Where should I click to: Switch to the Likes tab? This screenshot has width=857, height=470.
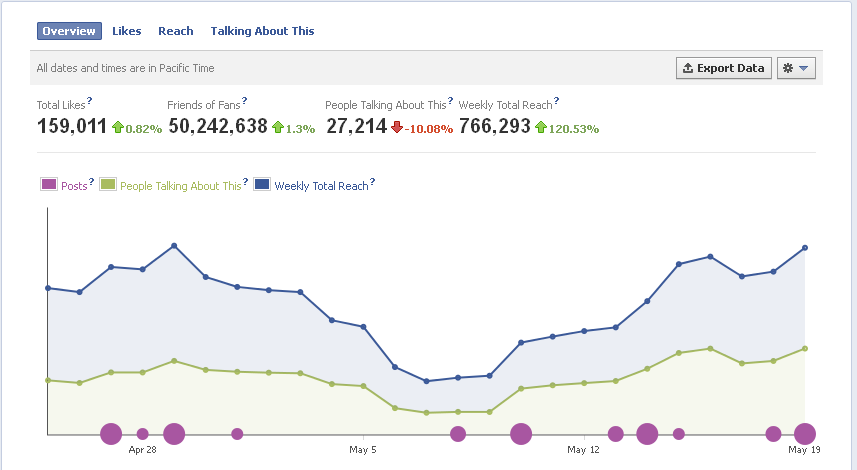click(x=126, y=31)
